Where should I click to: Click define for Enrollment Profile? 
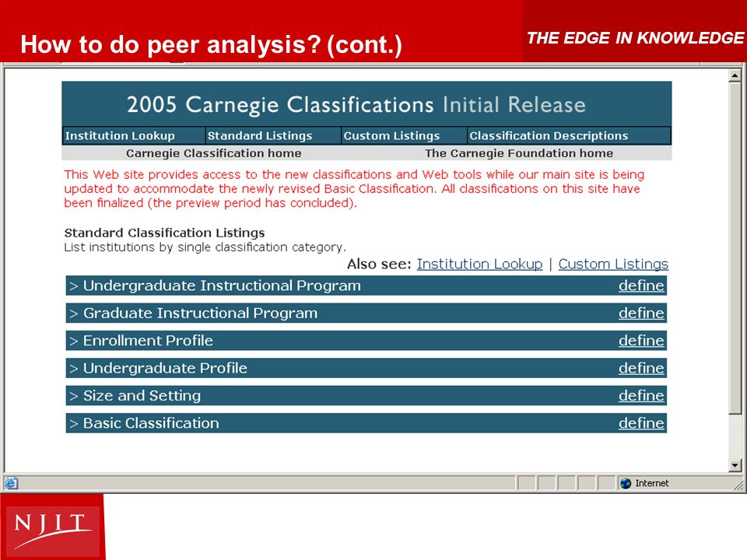click(x=641, y=341)
